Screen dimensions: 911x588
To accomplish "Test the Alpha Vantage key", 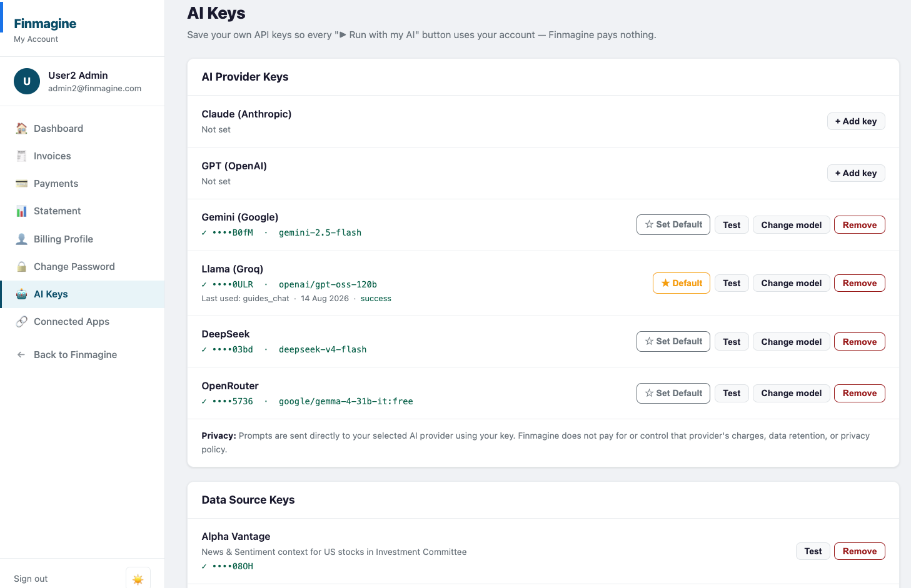I will 813,551.
